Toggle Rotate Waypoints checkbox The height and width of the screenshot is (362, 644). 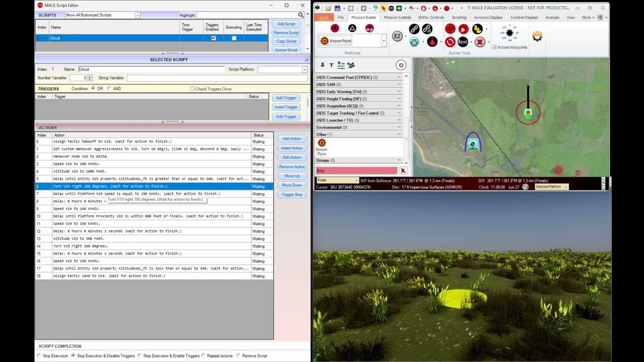click(495, 47)
